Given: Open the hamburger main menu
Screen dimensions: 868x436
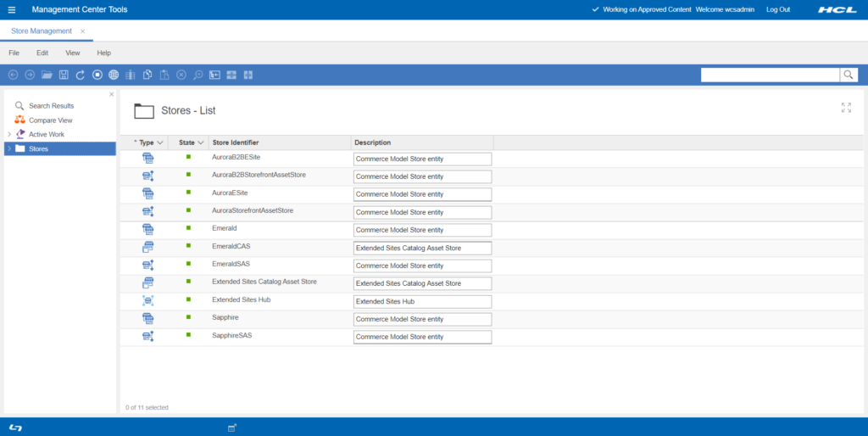Looking at the screenshot, I should tap(12, 10).
